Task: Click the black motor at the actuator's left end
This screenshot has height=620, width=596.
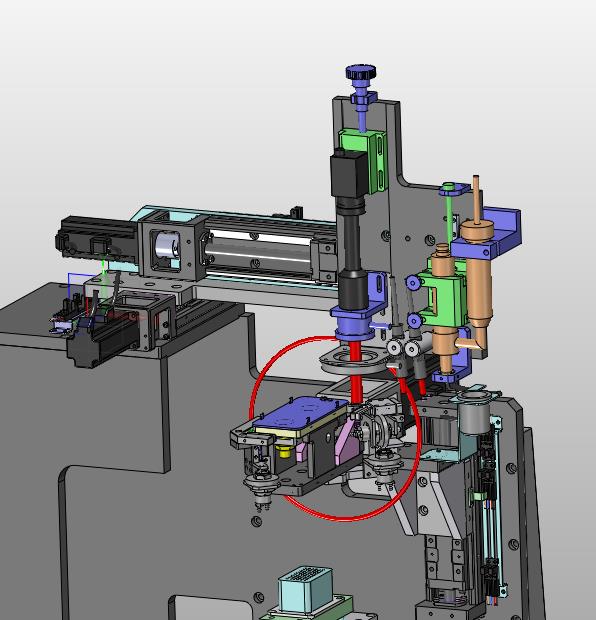Action: pyautogui.click(x=97, y=239)
